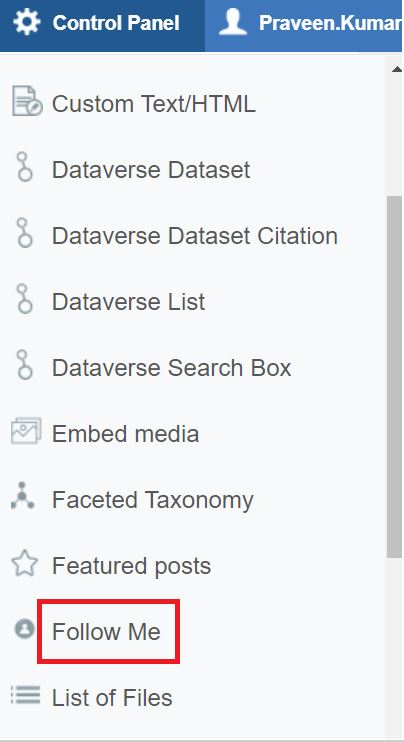This screenshot has height=742, width=404.
Task: Open the Praveen.Kumar user menu
Action: pyautogui.click(x=304, y=23)
